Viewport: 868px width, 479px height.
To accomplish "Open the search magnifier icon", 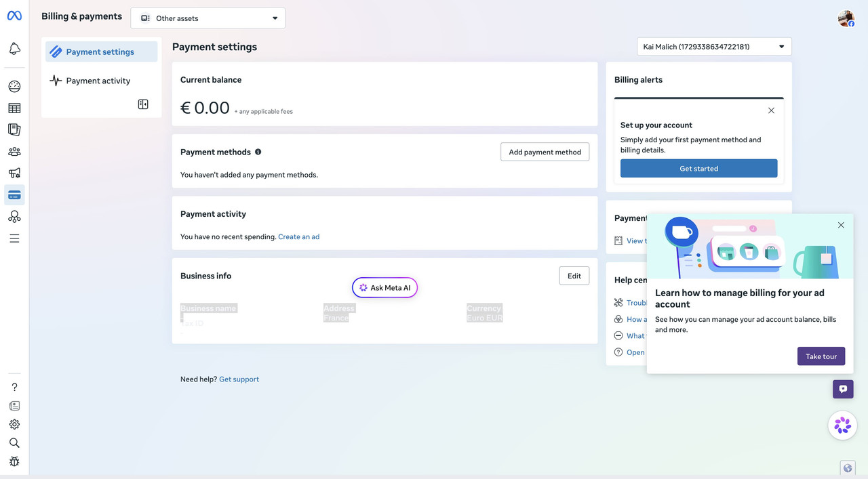I will pos(14,443).
